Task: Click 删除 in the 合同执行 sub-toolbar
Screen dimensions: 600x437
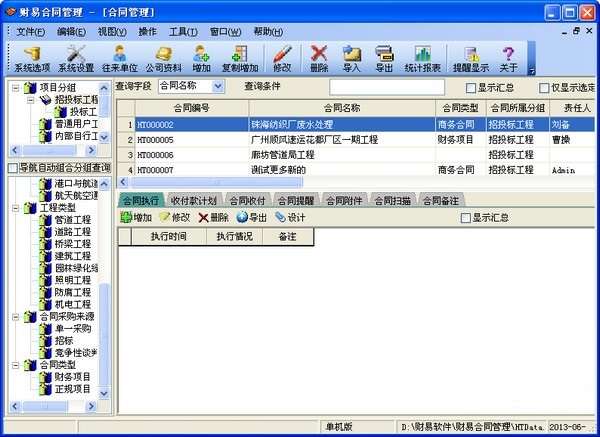Action: 213,217
